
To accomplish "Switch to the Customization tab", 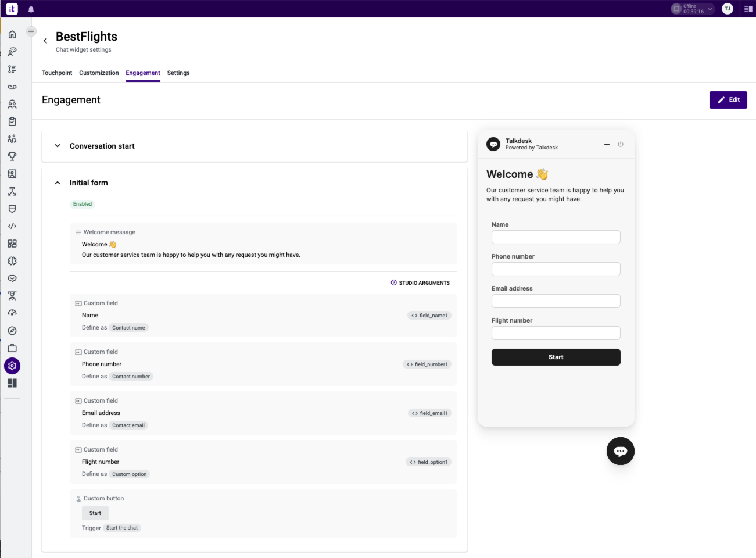I will coord(99,73).
